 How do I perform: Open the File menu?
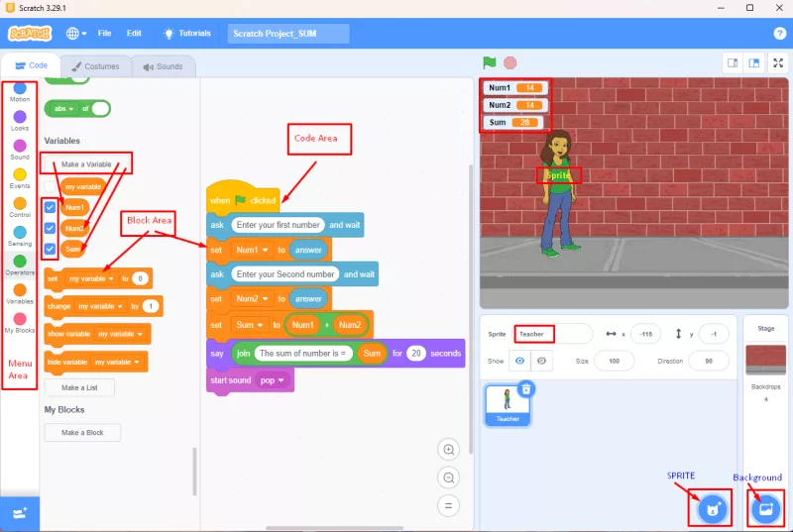pyautogui.click(x=105, y=34)
